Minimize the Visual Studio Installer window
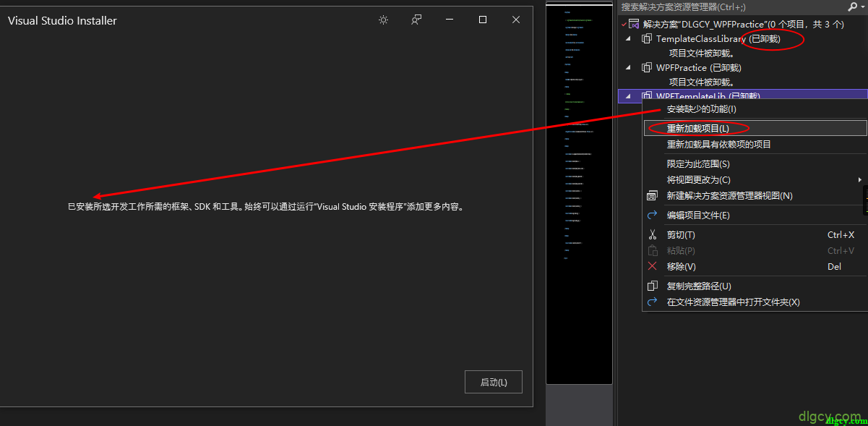Screen dimensions: 868x426 (x=450, y=20)
